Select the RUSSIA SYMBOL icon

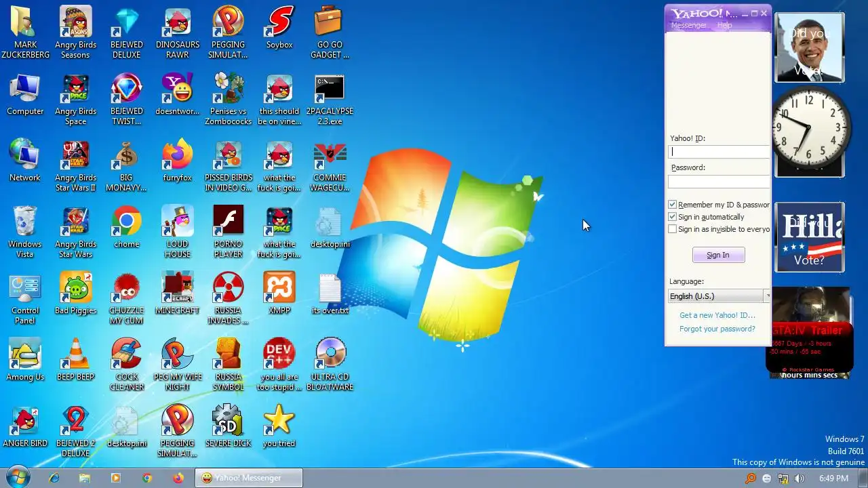click(229, 365)
